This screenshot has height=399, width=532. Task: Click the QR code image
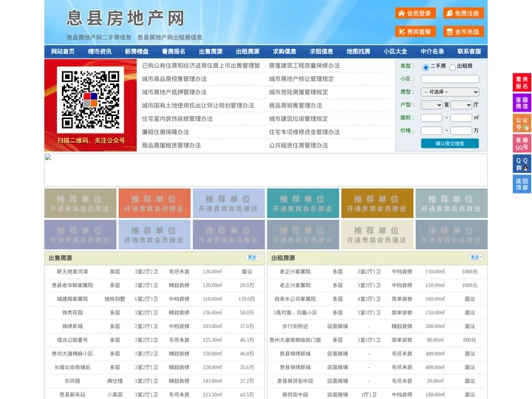pos(90,100)
